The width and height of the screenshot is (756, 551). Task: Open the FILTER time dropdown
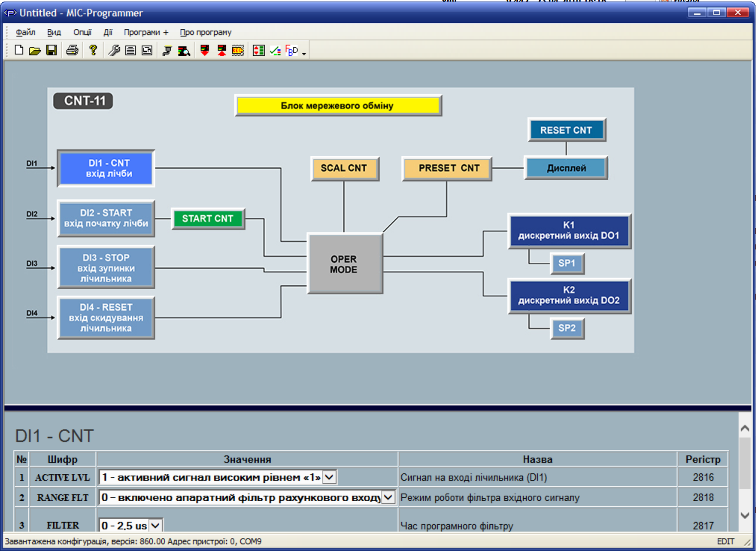[156, 525]
